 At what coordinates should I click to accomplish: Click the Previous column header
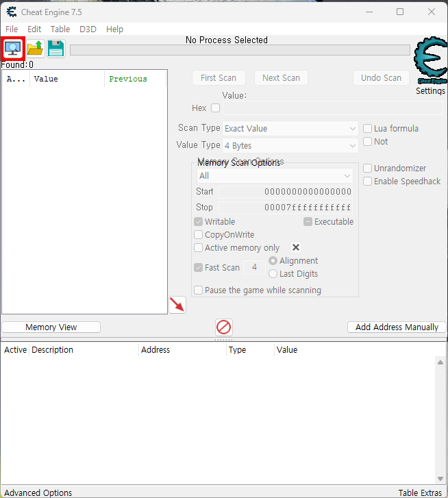point(135,79)
